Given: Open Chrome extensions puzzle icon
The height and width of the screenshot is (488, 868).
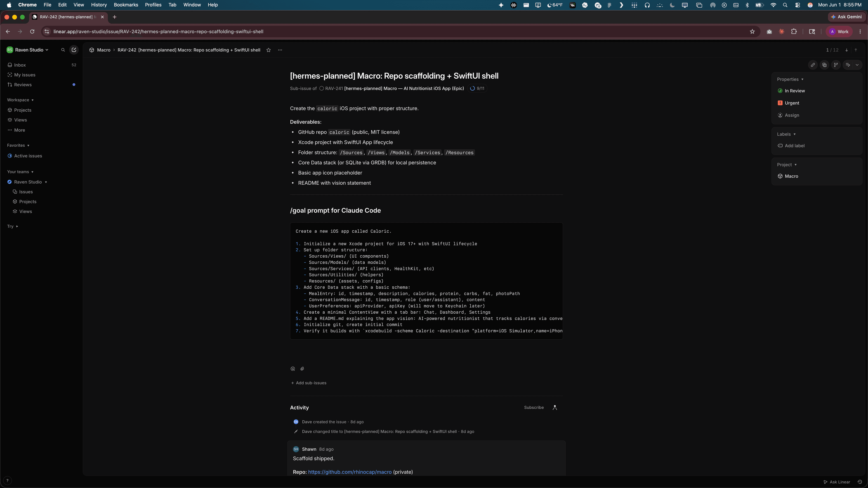Looking at the screenshot, I should (x=794, y=32).
